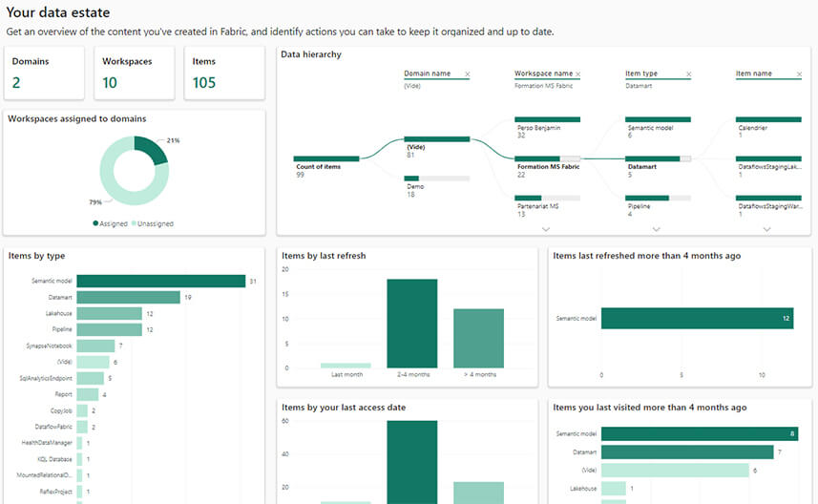The image size is (818, 504).
Task: Show more item names with the down chevron
Action: coord(767,229)
